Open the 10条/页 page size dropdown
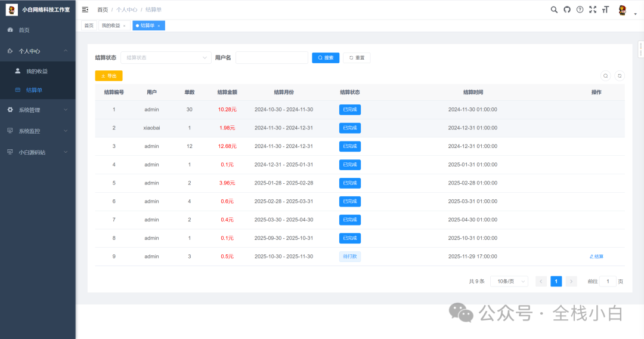 click(x=509, y=281)
